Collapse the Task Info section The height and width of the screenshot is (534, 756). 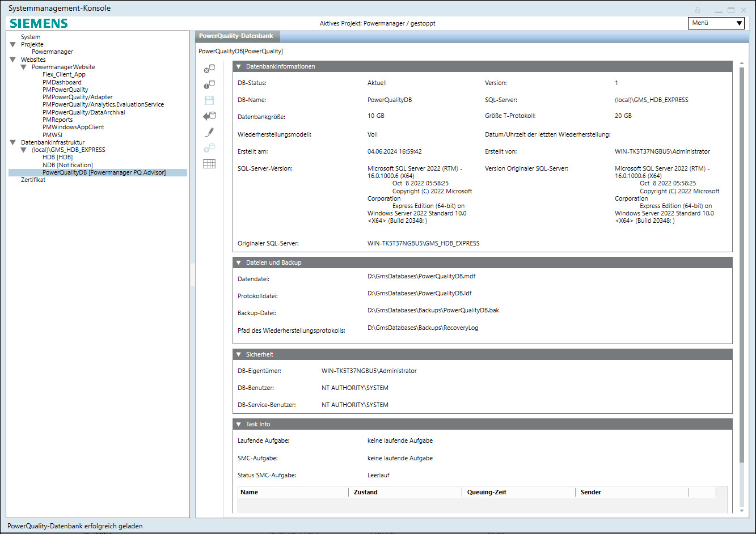click(239, 425)
